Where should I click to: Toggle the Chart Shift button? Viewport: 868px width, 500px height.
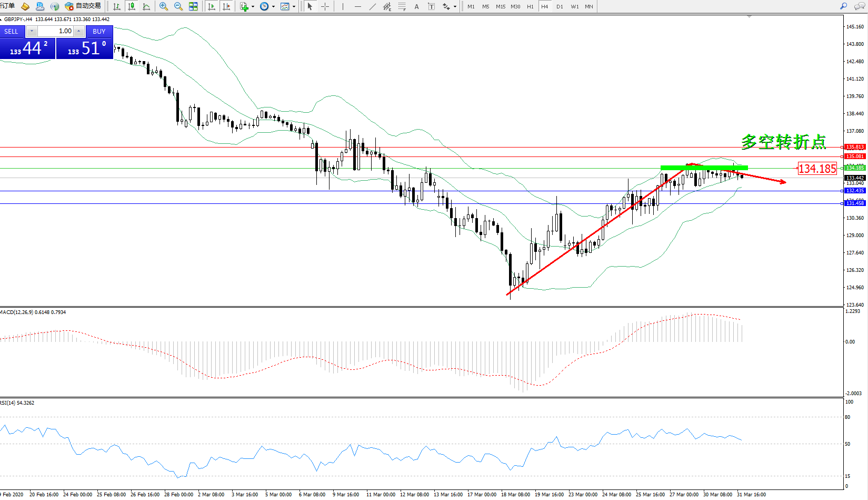[x=226, y=6]
